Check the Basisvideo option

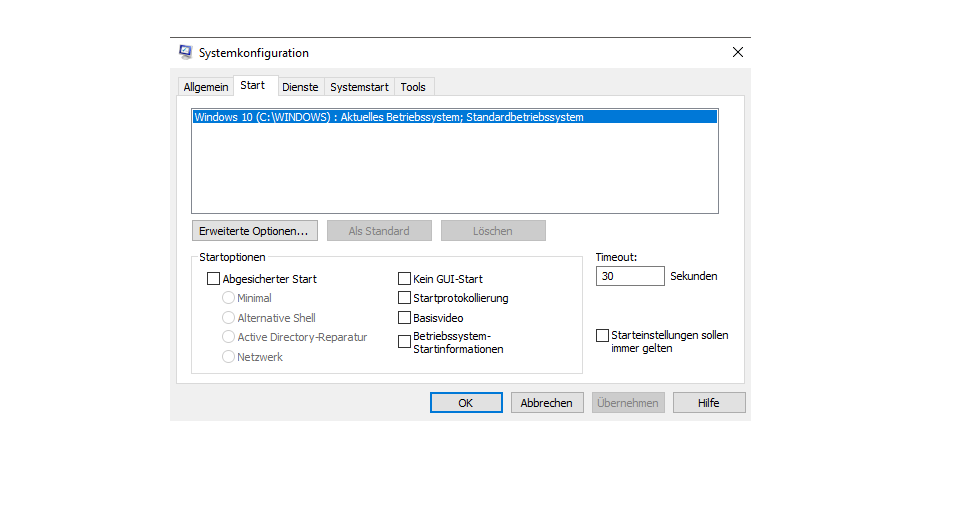(x=404, y=318)
